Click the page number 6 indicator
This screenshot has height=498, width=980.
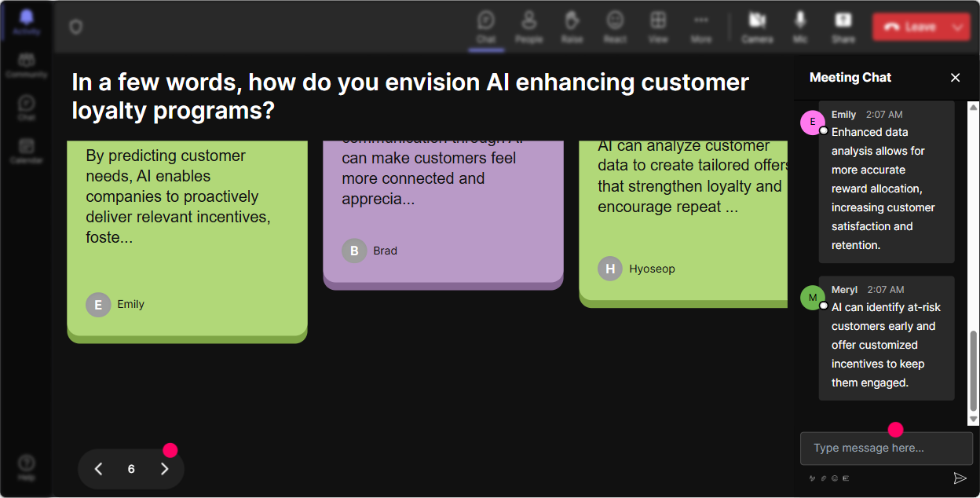pos(131,469)
